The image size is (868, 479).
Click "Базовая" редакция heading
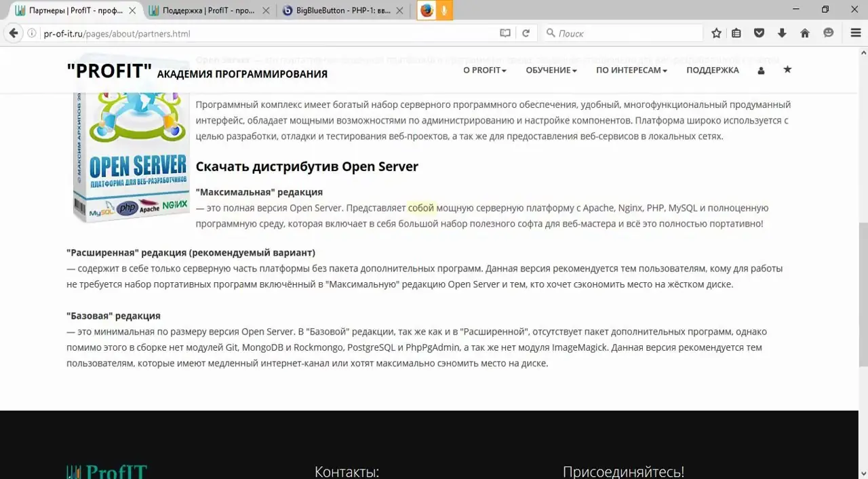pos(113,315)
